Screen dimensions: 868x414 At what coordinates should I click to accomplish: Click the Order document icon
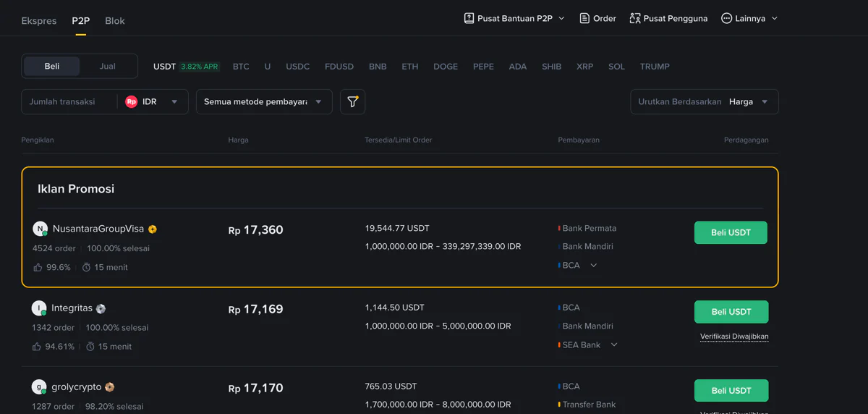(x=584, y=18)
